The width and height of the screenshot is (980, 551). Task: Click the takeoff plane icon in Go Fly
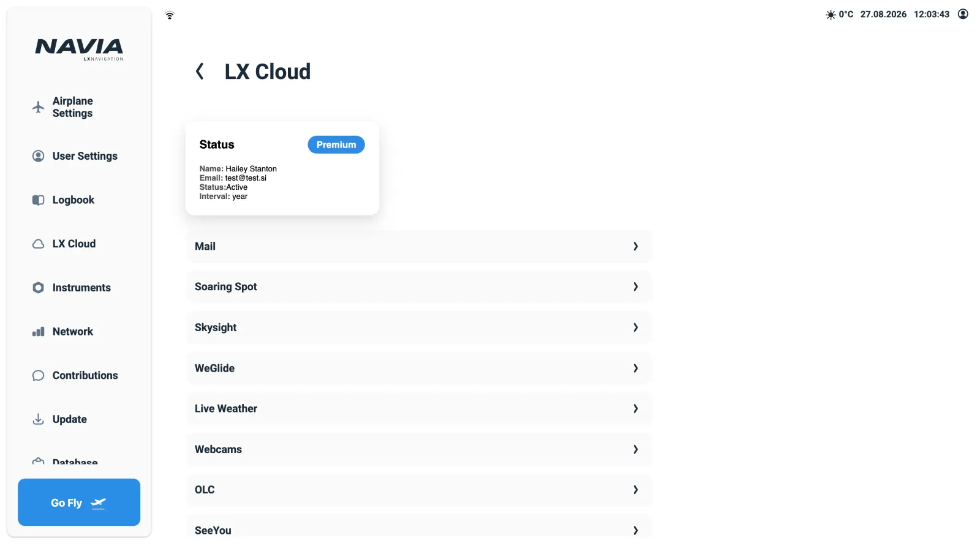pyautogui.click(x=98, y=503)
